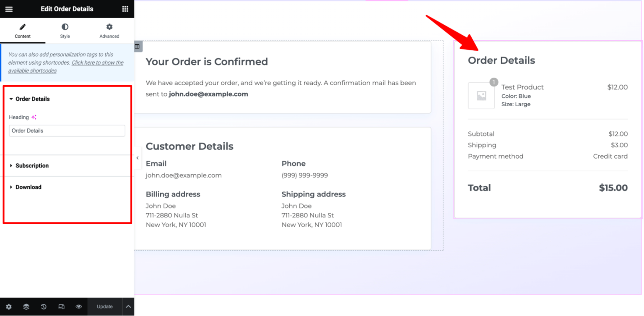Open the hamburger menu icon
Screen dimensions: 644x316
[x=9, y=9]
